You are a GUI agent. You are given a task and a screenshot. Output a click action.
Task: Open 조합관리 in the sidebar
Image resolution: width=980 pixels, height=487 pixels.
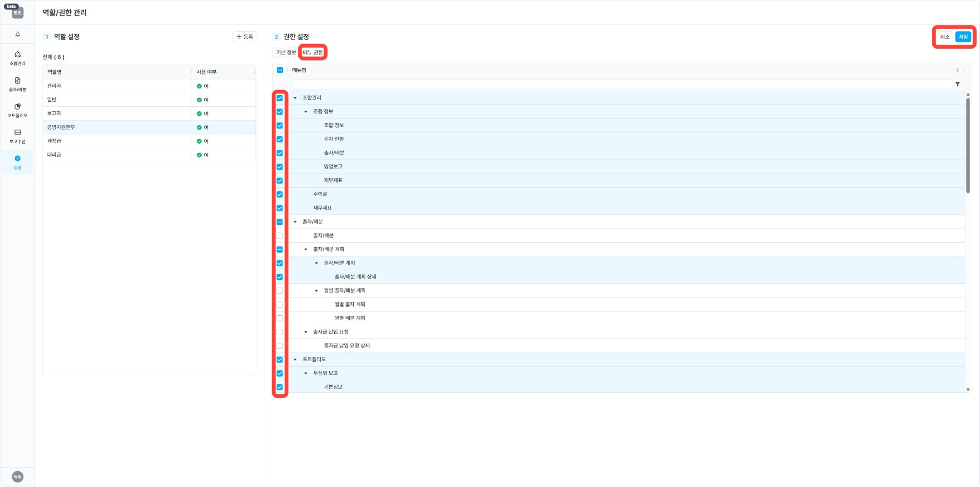(x=18, y=58)
